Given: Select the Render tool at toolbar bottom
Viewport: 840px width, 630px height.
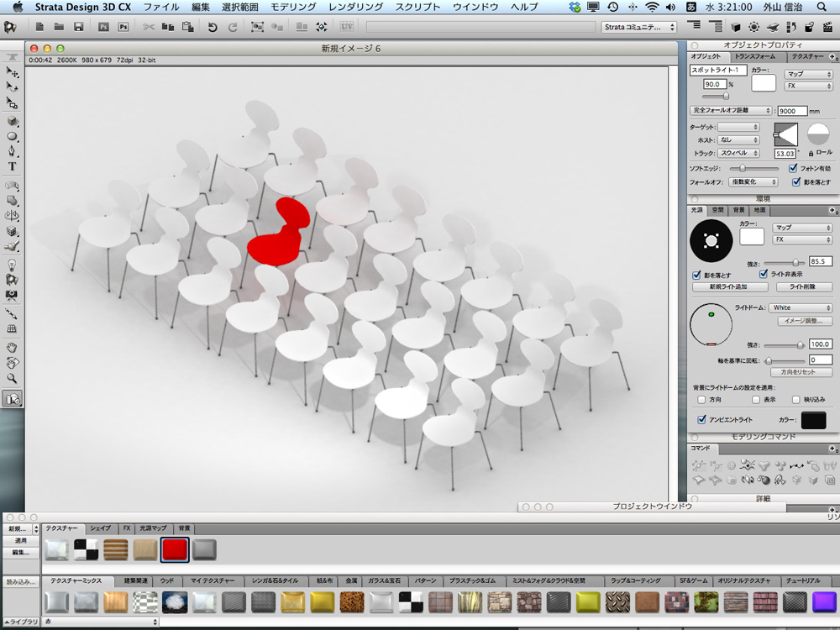Looking at the screenshot, I should point(12,399).
